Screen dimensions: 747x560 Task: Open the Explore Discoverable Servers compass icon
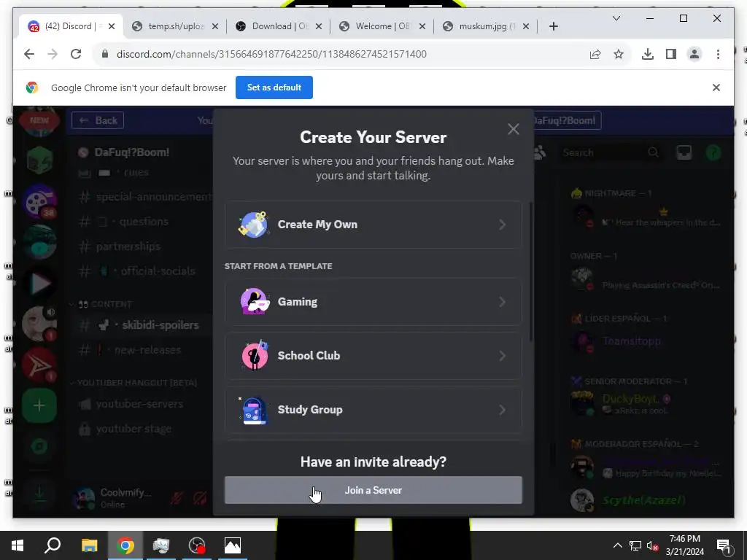[39, 447]
